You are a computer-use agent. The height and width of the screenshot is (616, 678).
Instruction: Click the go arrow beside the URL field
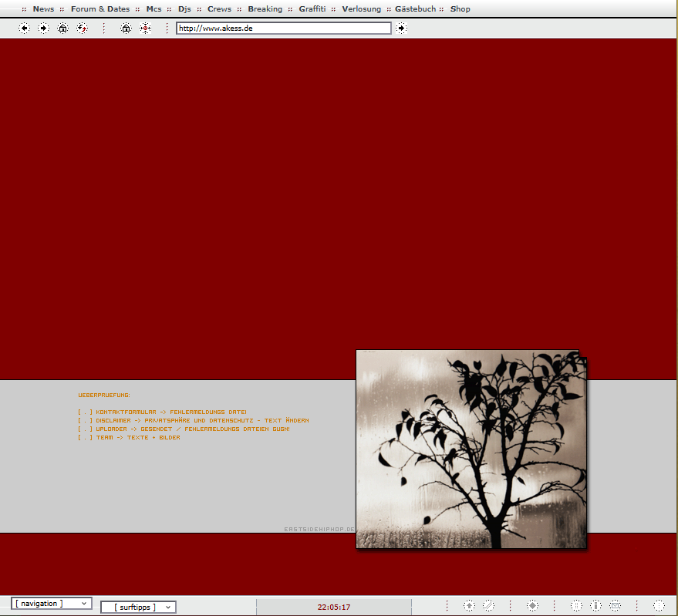point(401,29)
